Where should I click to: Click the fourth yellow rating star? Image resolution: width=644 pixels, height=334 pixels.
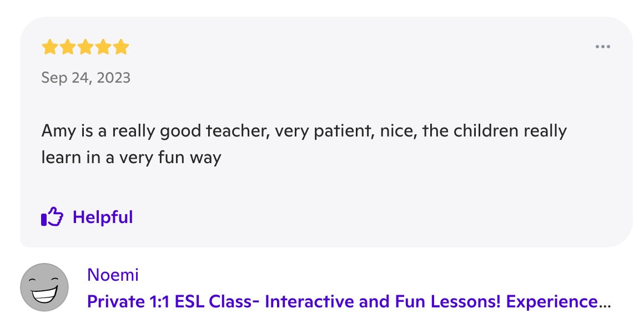click(103, 47)
